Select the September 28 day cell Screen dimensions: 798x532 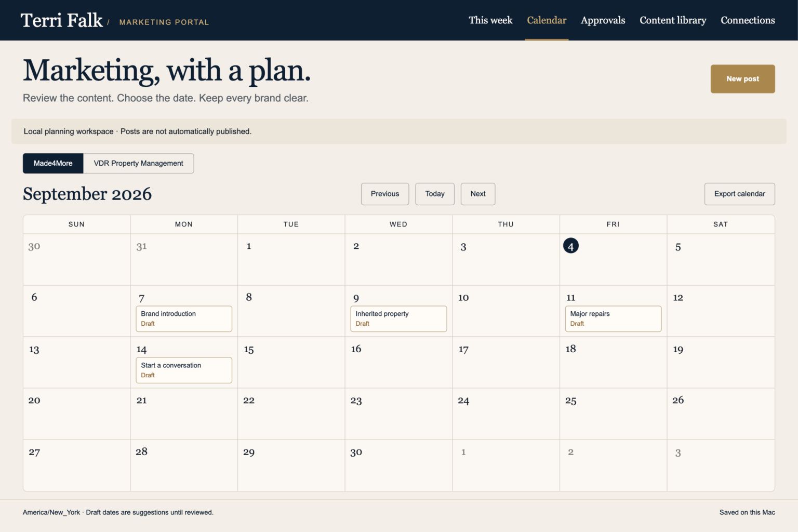(184, 465)
